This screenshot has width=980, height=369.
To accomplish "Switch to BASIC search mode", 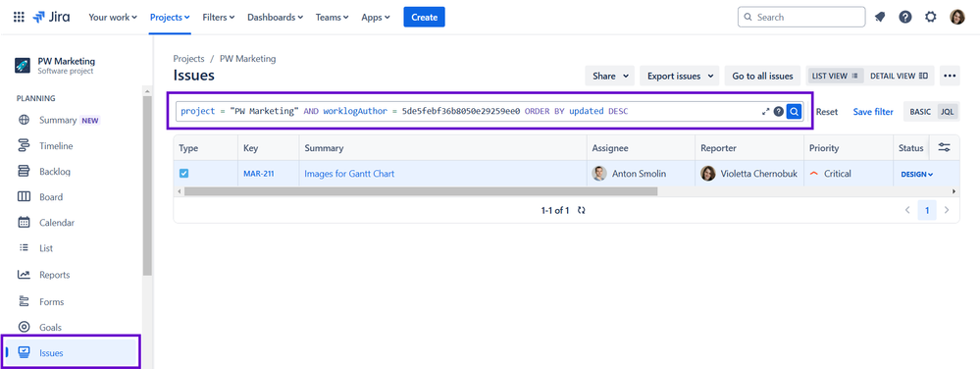I will (x=920, y=112).
